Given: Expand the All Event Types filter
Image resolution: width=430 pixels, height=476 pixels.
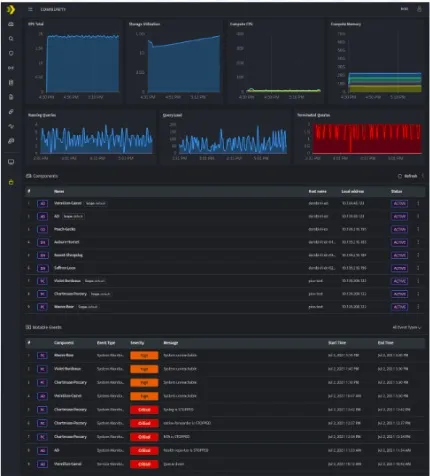Looking at the screenshot, I should click(407, 327).
